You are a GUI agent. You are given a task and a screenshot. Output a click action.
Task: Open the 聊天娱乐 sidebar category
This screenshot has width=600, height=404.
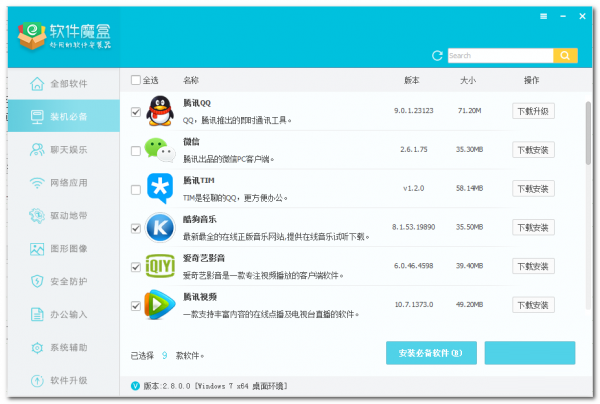coord(62,150)
